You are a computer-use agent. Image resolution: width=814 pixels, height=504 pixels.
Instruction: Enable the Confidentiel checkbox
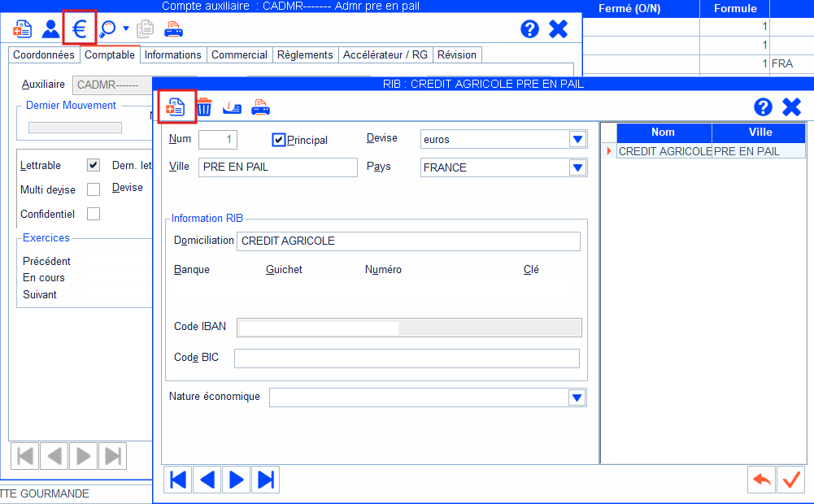click(x=94, y=214)
